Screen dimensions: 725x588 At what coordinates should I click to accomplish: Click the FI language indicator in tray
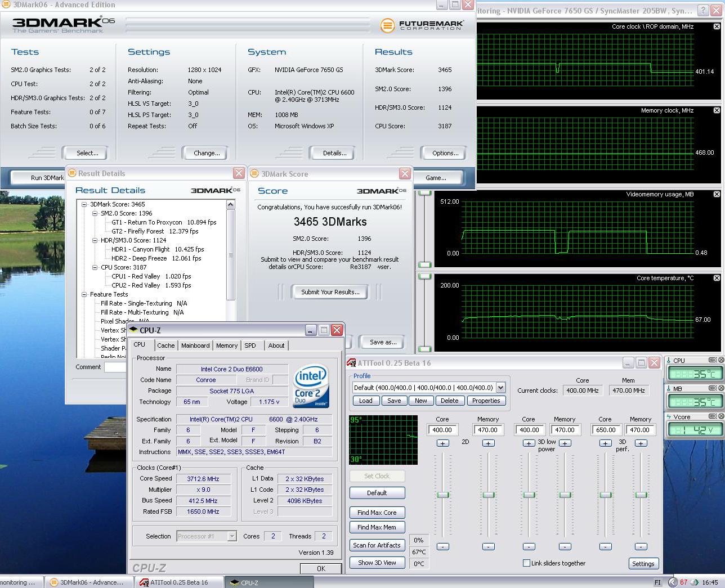pyautogui.click(x=657, y=582)
